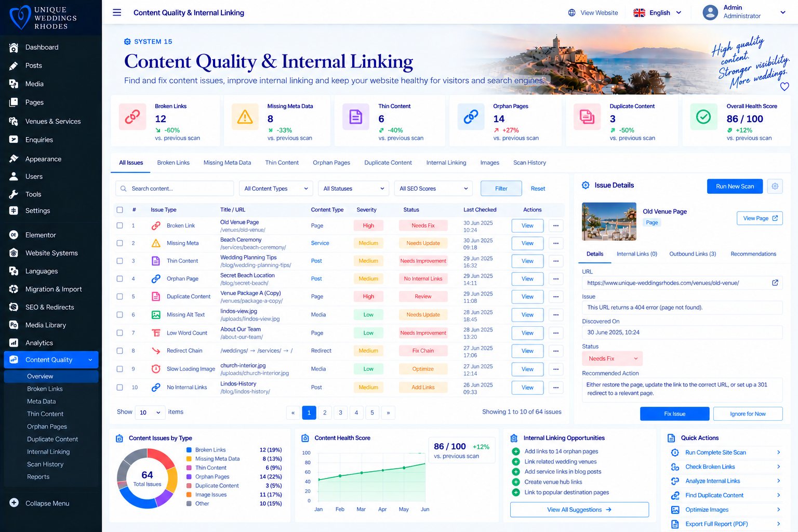Click the gear icon next to Run New Scan
The height and width of the screenshot is (532, 798).
pos(775,186)
